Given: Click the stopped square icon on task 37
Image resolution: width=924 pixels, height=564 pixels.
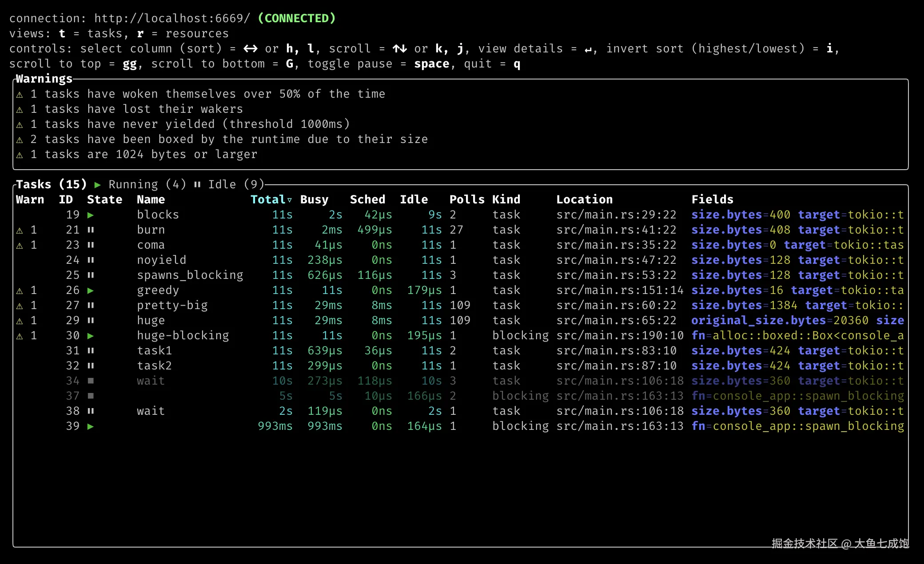Looking at the screenshot, I should click(x=91, y=396).
